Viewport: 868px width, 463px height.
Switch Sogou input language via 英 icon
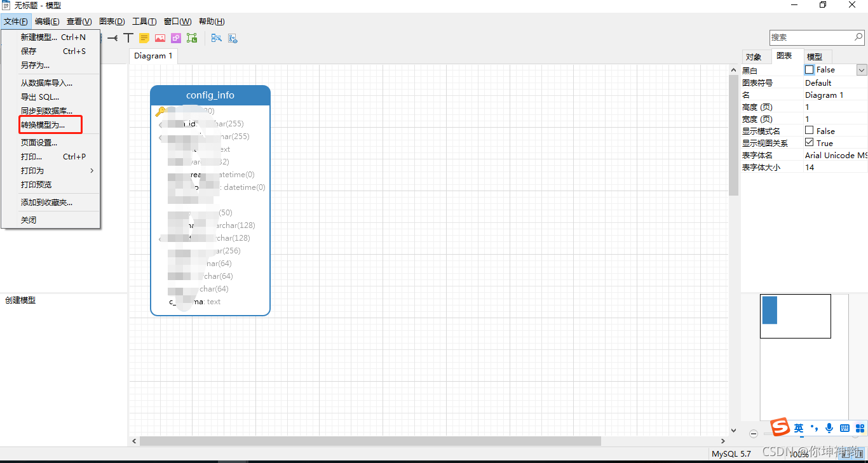click(x=799, y=428)
